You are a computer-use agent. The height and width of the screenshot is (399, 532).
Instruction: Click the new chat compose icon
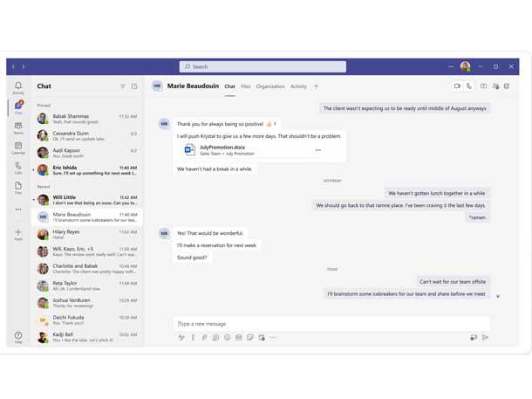[134, 86]
